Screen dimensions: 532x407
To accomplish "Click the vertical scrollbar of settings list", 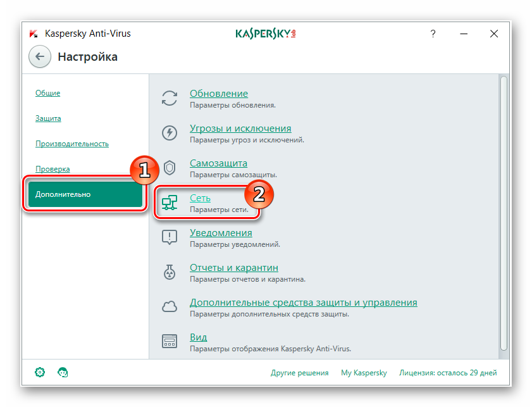I will click(x=504, y=213).
